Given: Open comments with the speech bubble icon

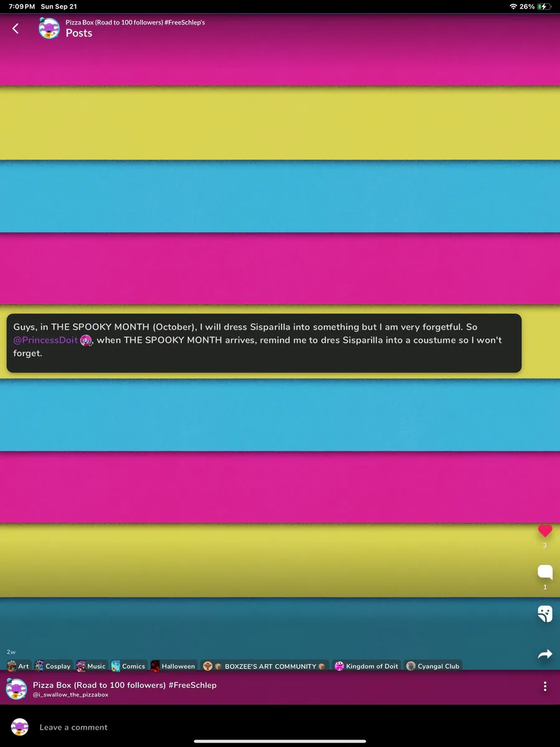Looking at the screenshot, I should coord(545,572).
